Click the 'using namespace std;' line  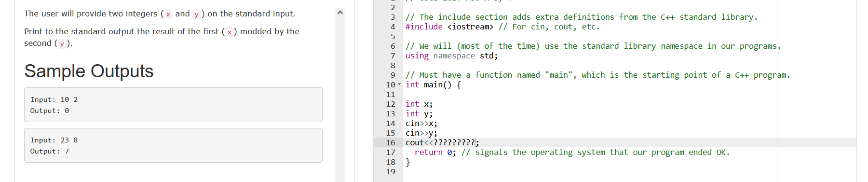click(x=451, y=56)
